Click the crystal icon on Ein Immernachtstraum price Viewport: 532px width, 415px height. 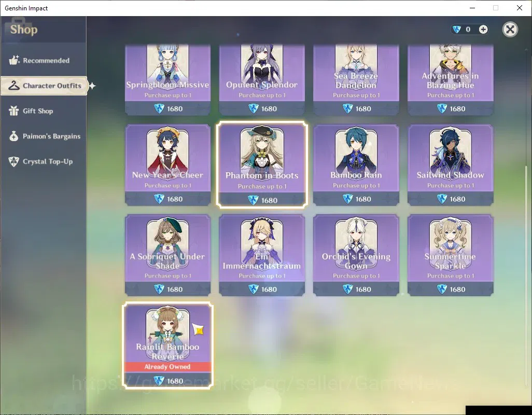click(x=254, y=289)
